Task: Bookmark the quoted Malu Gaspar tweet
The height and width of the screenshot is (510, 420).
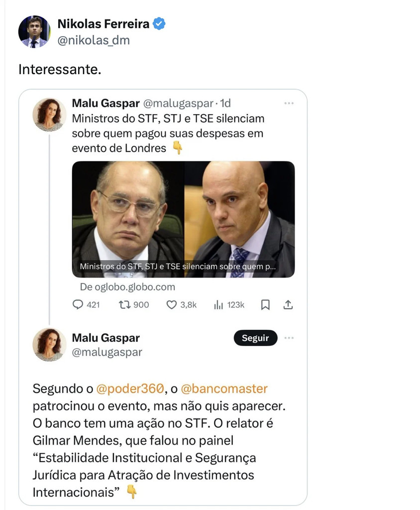Action: pyautogui.click(x=265, y=305)
